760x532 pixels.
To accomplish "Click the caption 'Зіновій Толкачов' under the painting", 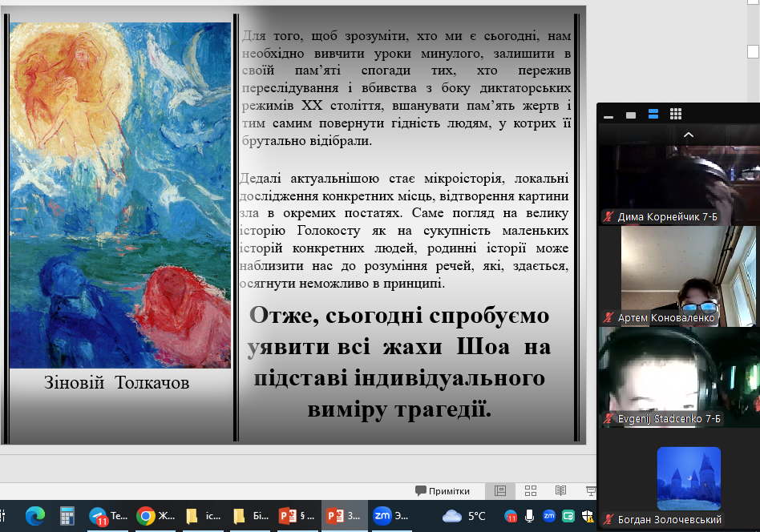I will click(117, 383).
